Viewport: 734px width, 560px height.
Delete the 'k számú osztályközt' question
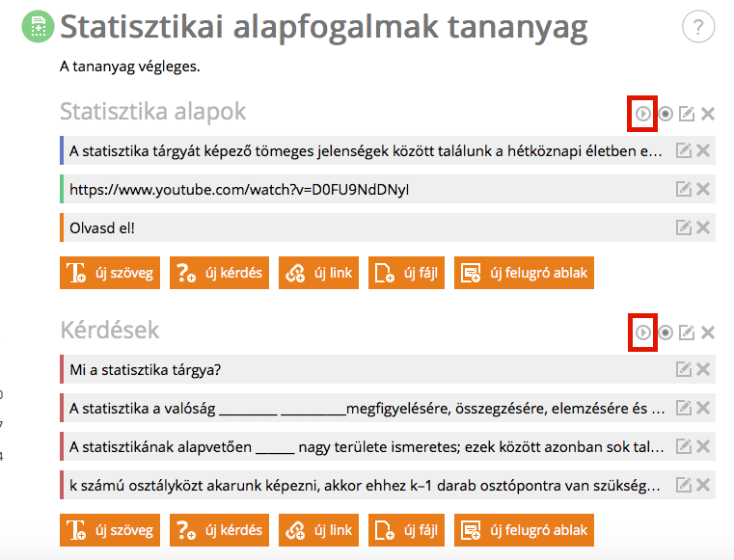click(x=703, y=485)
